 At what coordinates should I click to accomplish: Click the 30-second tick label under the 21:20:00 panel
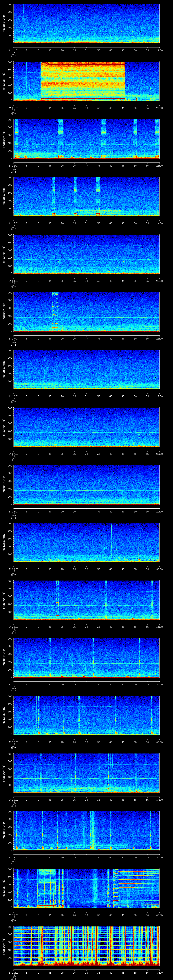(x=86, y=50)
